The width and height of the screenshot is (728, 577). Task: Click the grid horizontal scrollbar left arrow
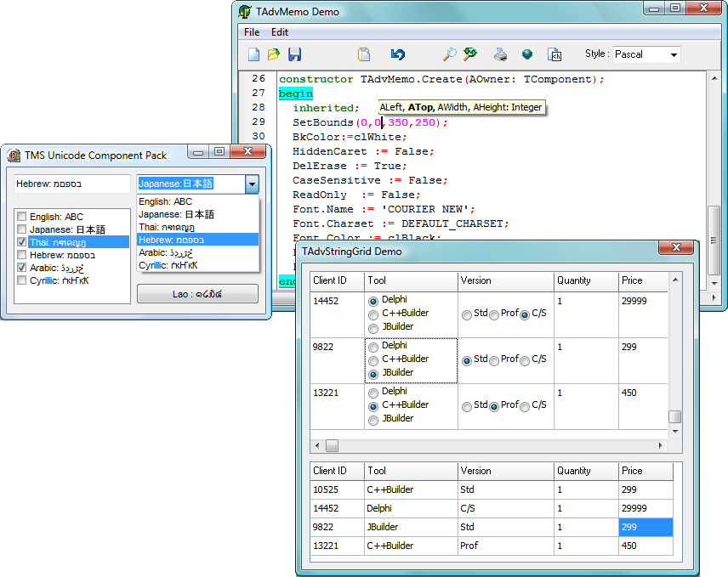[317, 446]
